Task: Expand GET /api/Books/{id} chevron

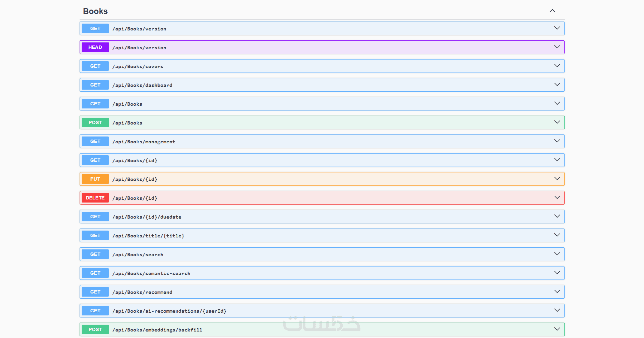Action: pyautogui.click(x=557, y=160)
